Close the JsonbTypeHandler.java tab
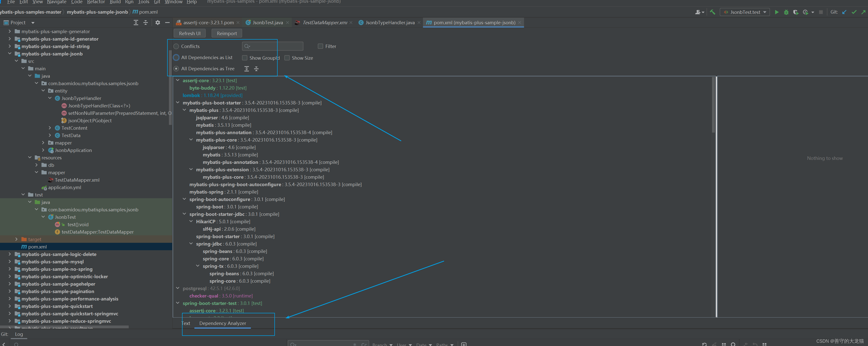The width and height of the screenshot is (868, 346). 419,23
